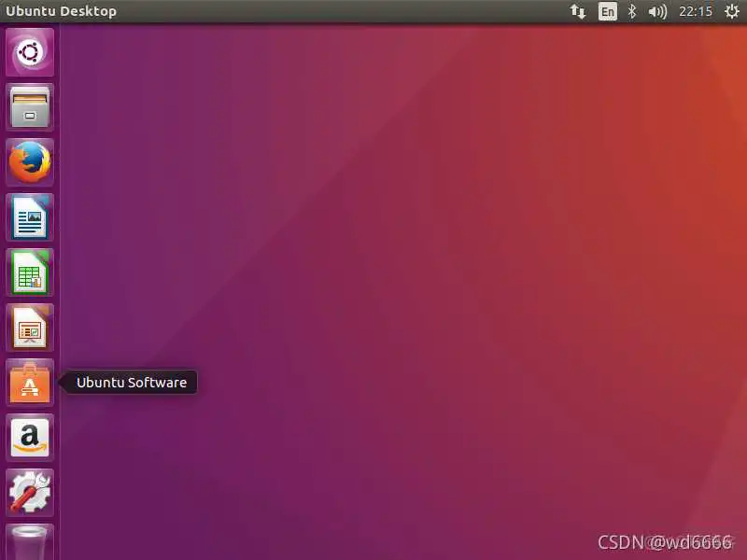This screenshot has width=747, height=560.
Task: Open the Files file manager from launcher
Action: point(29,107)
